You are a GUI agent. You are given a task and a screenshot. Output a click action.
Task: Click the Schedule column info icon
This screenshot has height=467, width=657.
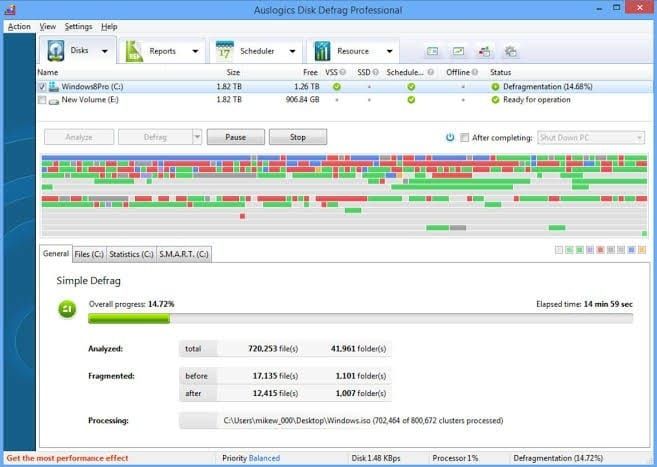coord(431,72)
